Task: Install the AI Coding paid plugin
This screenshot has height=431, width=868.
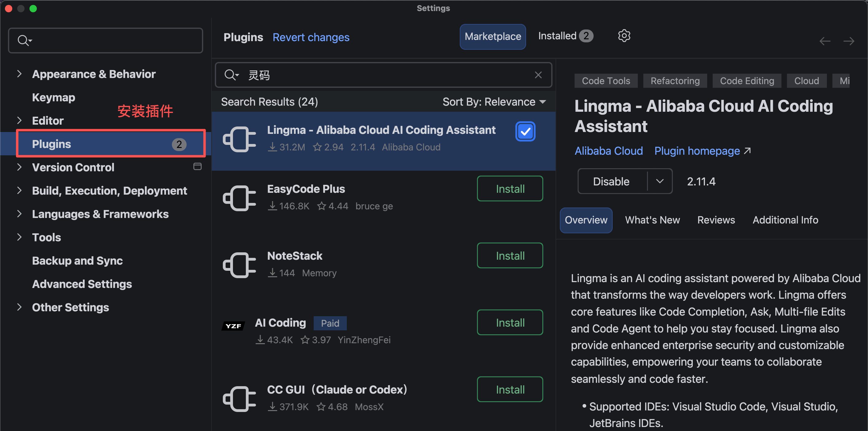Action: (510, 322)
